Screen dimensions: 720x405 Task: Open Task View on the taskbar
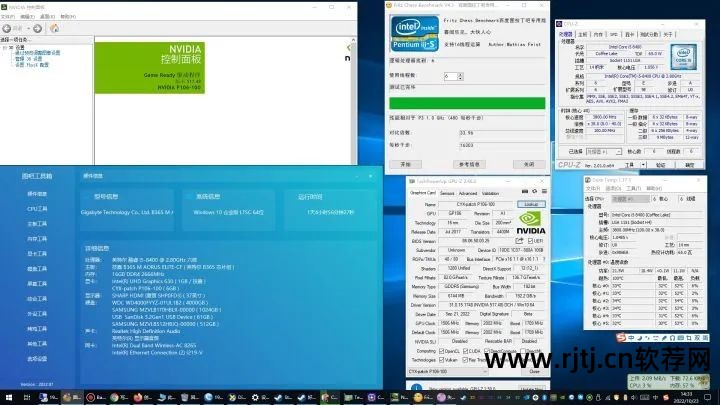(x=27, y=398)
